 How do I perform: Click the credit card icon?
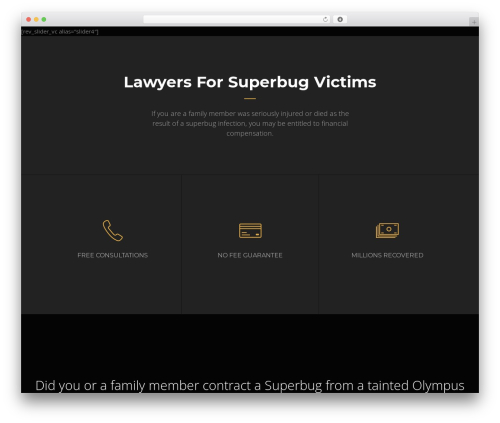[250, 231]
